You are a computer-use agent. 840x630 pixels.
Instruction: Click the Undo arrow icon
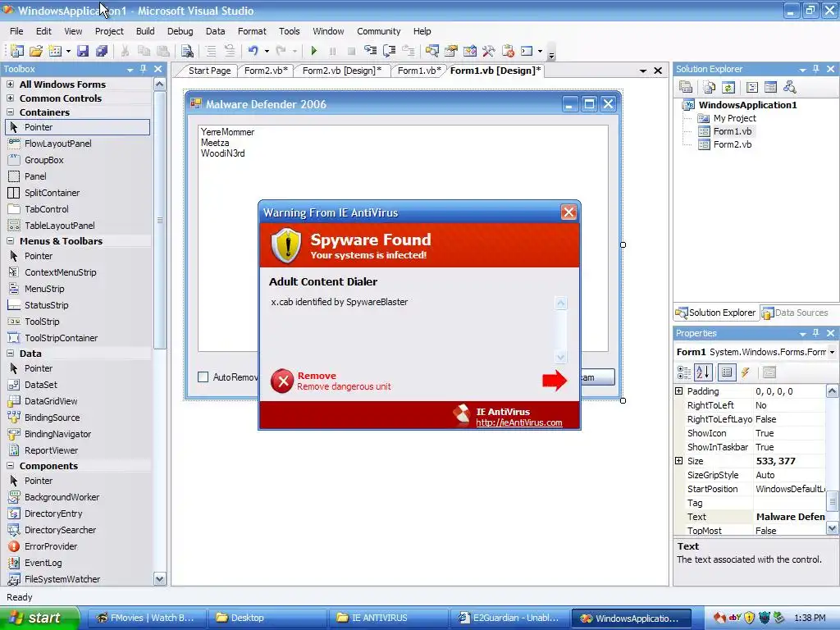click(253, 50)
